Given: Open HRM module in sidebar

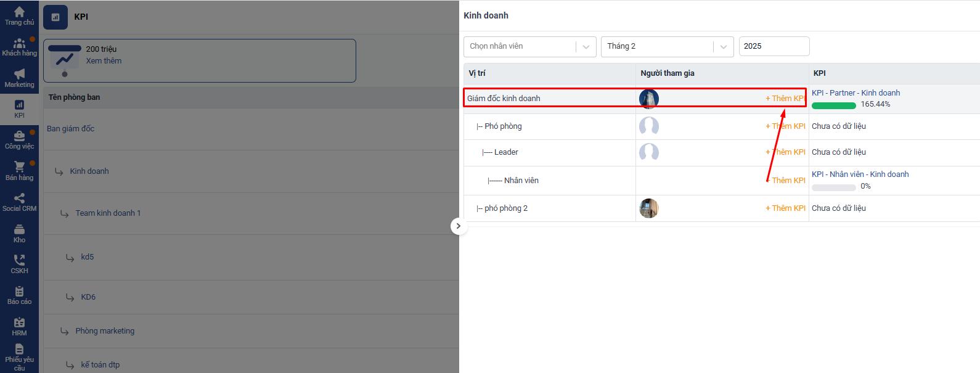Looking at the screenshot, I should click(19, 326).
